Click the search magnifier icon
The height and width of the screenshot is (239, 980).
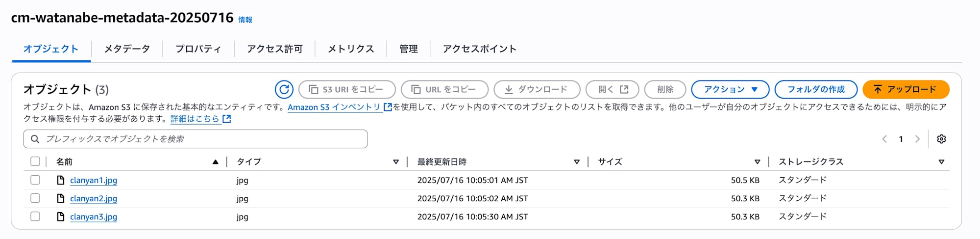(x=35, y=139)
